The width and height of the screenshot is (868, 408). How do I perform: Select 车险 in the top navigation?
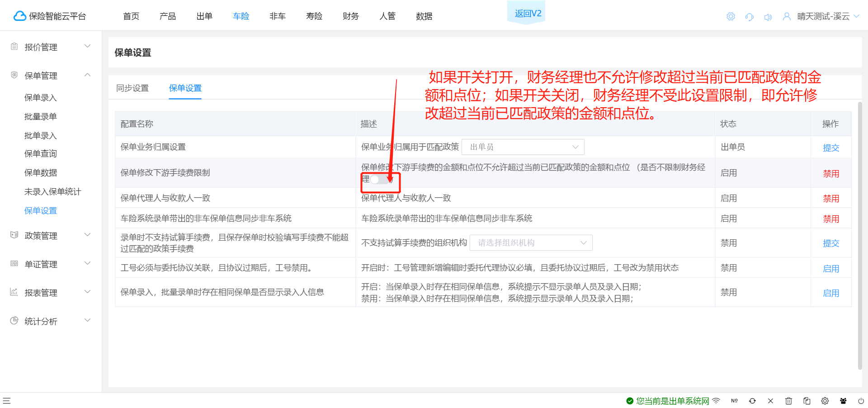click(x=241, y=16)
